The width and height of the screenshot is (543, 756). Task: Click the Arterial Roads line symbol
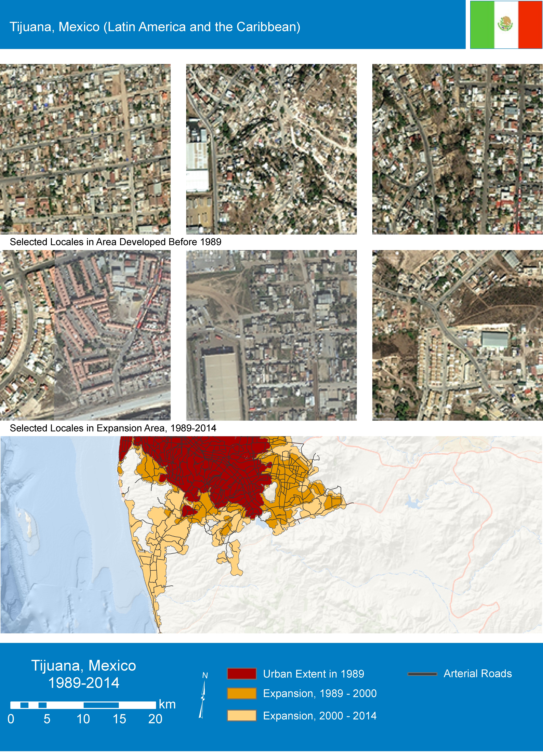click(x=422, y=674)
